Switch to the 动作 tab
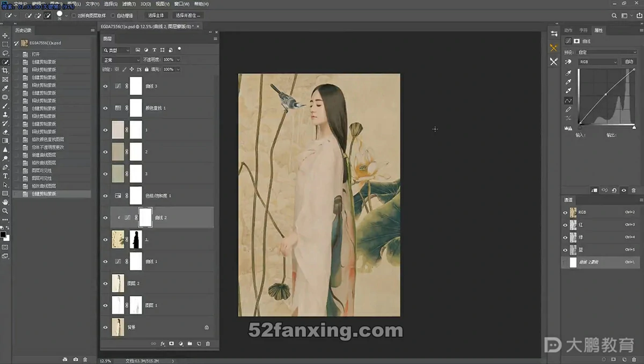Image resolution: width=644 pixels, height=364 pixels. [x=568, y=30]
